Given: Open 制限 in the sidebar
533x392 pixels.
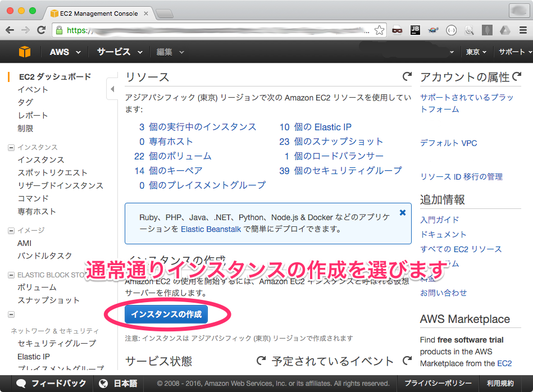Looking at the screenshot, I should 25,129.
